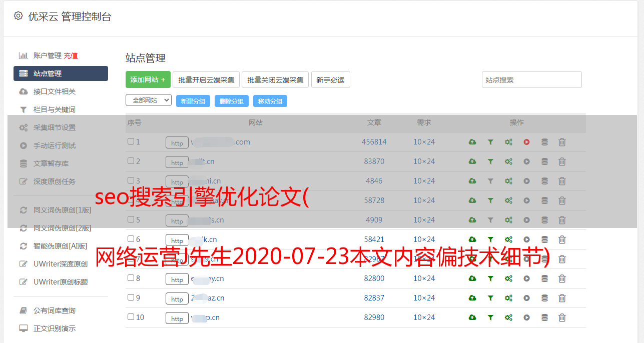Image resolution: width=644 pixels, height=343 pixels.
Task: Click the gears icon in the 82800 row
Action: (x=508, y=278)
